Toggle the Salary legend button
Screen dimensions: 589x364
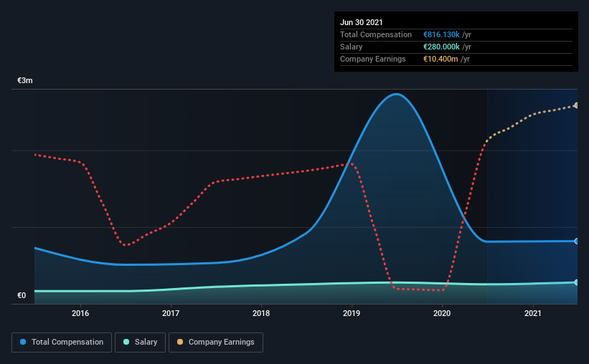click(140, 343)
